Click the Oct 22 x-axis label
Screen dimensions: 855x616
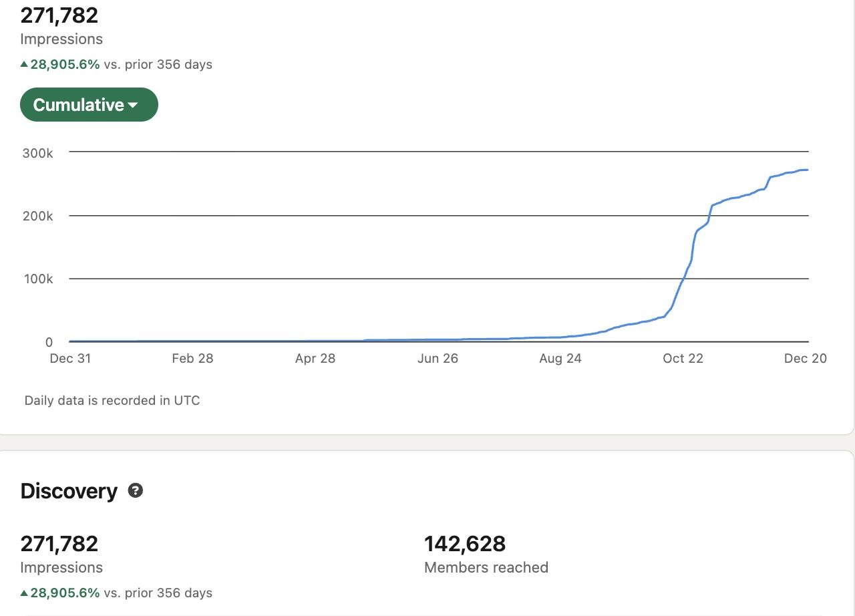(683, 358)
